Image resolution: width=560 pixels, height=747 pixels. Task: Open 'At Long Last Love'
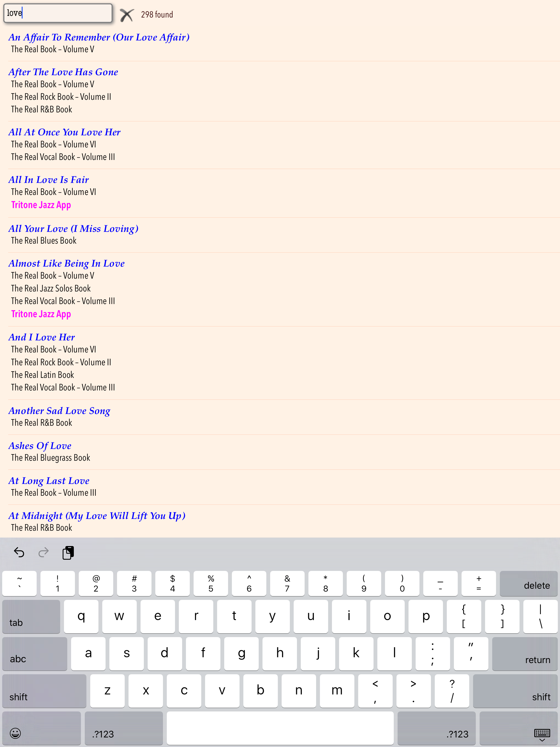49,481
